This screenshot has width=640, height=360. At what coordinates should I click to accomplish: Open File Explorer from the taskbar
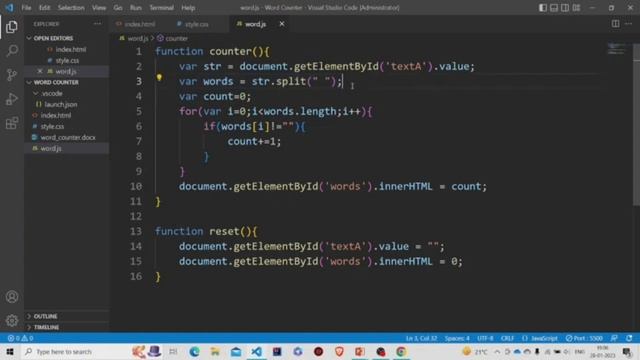(x=215, y=351)
